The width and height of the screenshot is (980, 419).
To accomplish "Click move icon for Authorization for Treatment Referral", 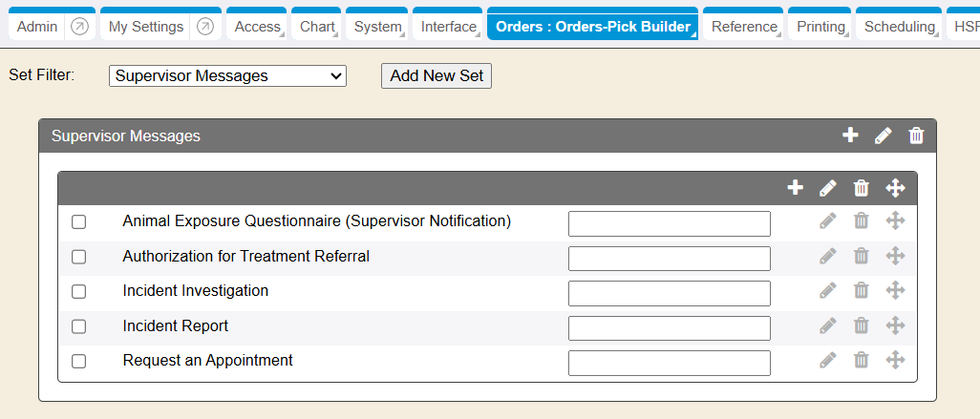I will click(895, 256).
